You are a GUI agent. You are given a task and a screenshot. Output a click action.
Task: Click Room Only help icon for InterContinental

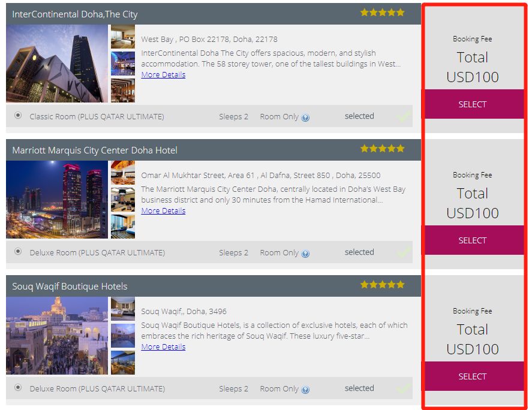[305, 117]
